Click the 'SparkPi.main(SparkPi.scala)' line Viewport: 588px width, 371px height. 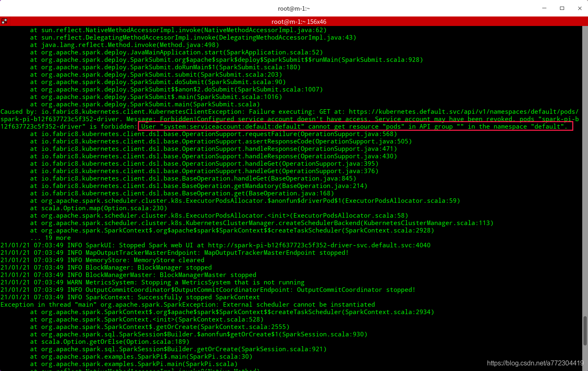[134, 364]
